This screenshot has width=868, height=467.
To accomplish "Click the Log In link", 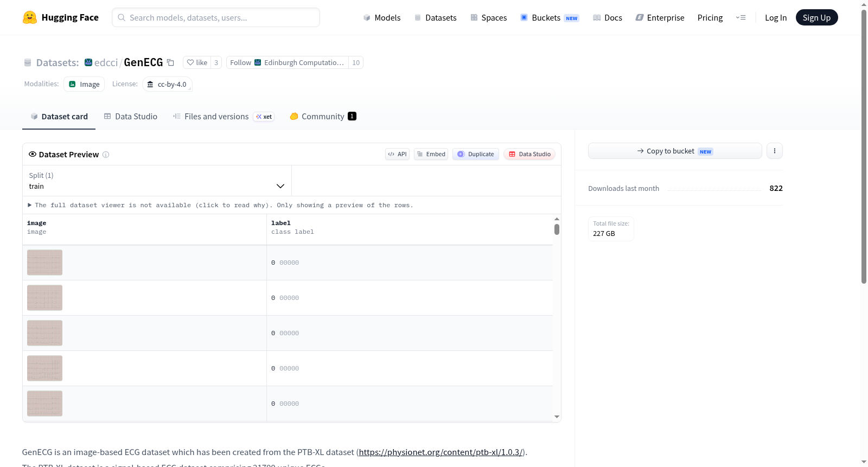I will [776, 17].
